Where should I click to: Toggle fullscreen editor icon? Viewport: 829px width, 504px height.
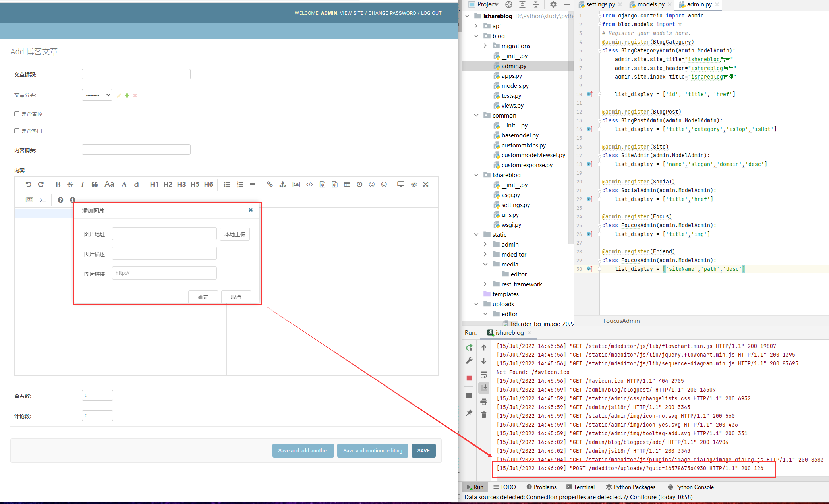(x=425, y=184)
